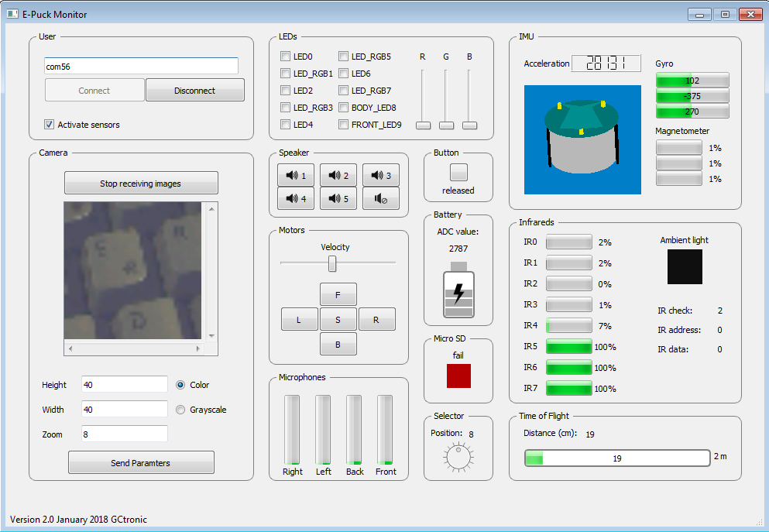Viewport: 769px width, 532px height.
Task: Select the Grayscale camera mode
Action: point(181,410)
